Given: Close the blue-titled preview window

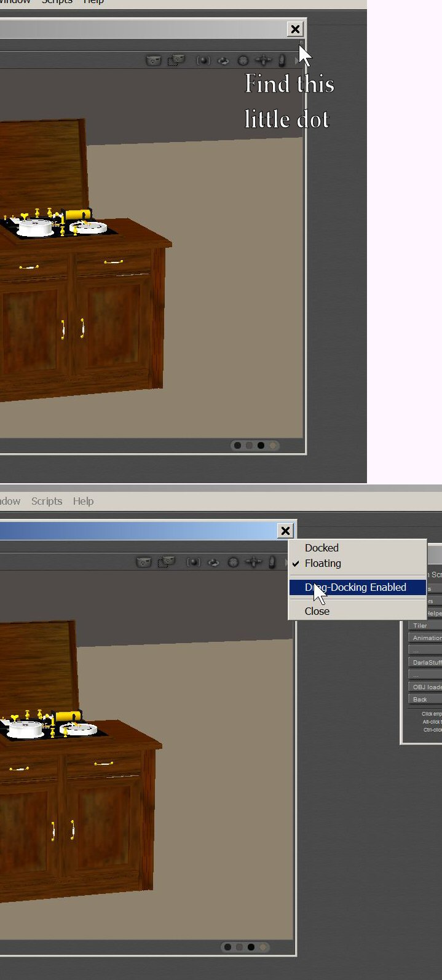Looking at the screenshot, I should tap(285, 531).
